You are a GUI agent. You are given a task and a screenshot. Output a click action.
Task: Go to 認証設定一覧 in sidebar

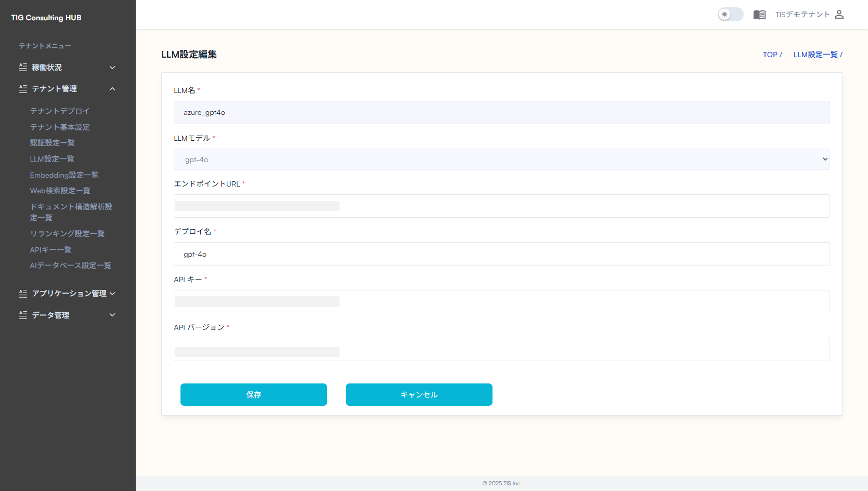52,143
